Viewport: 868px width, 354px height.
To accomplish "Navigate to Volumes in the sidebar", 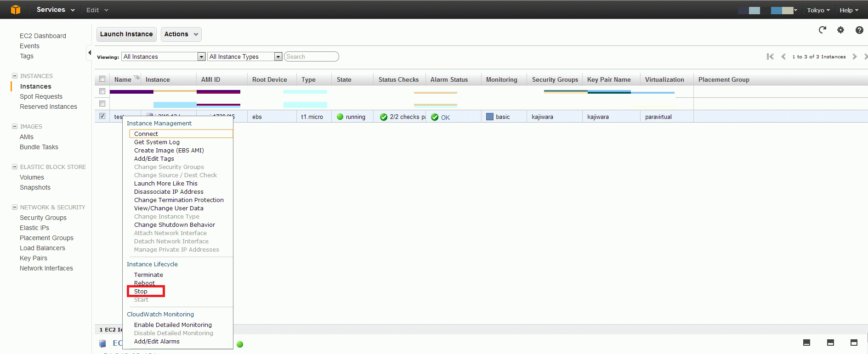I will click(x=32, y=177).
